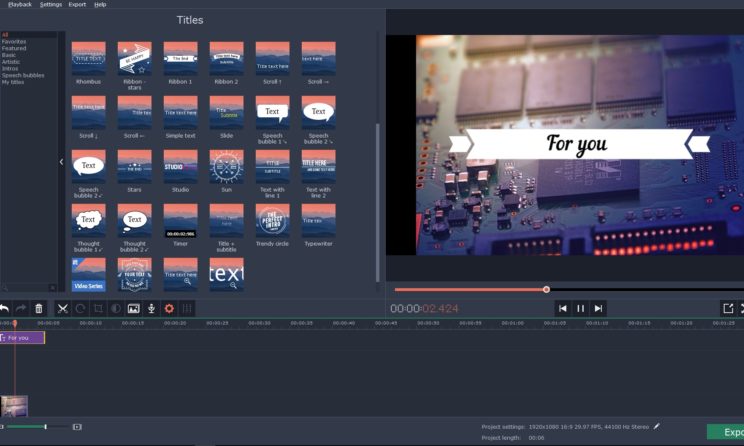Select the scissors Split tool
Image resolution: width=744 pixels, height=446 pixels.
click(62, 309)
